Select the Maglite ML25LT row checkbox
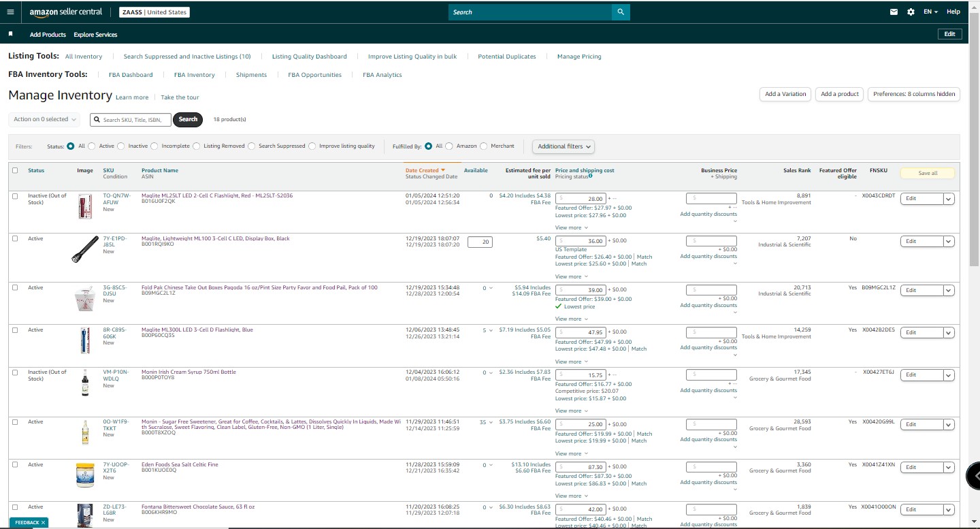This screenshot has height=529, width=980. click(15, 196)
